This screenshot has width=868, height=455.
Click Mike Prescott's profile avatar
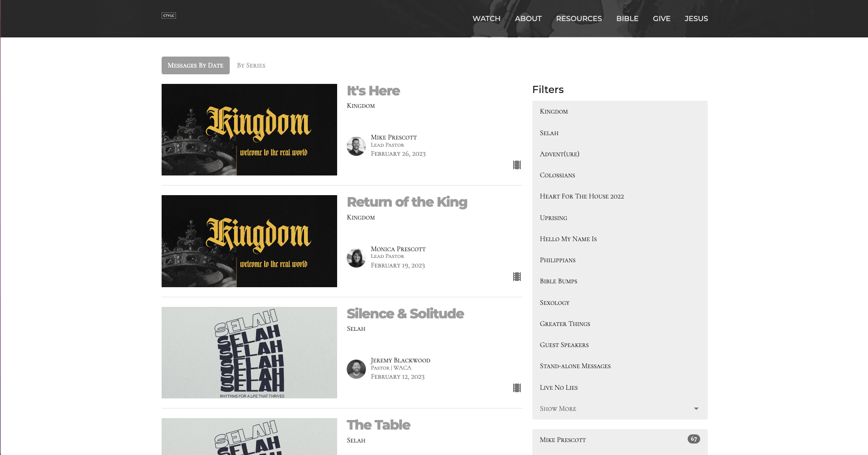(356, 146)
